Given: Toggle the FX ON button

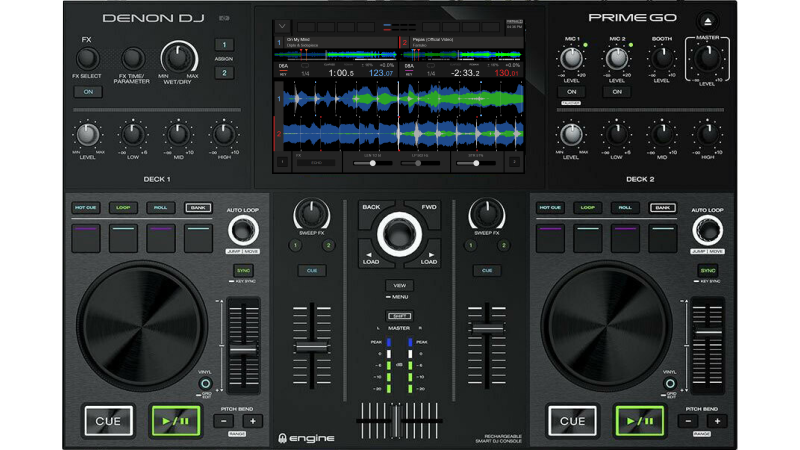Looking at the screenshot, I should (x=88, y=91).
